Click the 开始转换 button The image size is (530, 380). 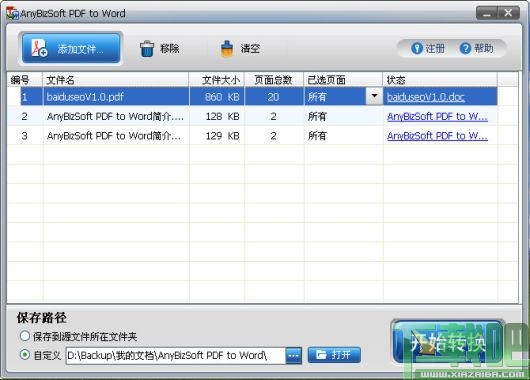point(448,342)
